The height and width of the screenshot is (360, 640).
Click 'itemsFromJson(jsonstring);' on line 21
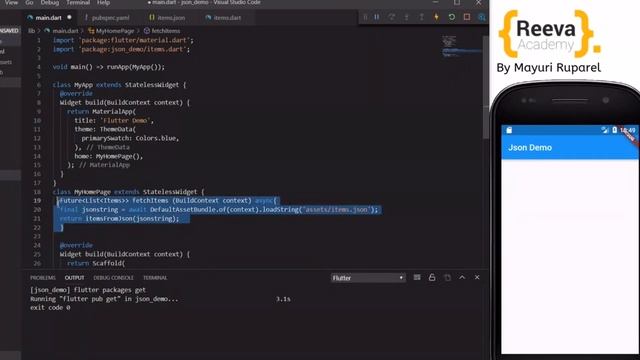click(x=132, y=219)
